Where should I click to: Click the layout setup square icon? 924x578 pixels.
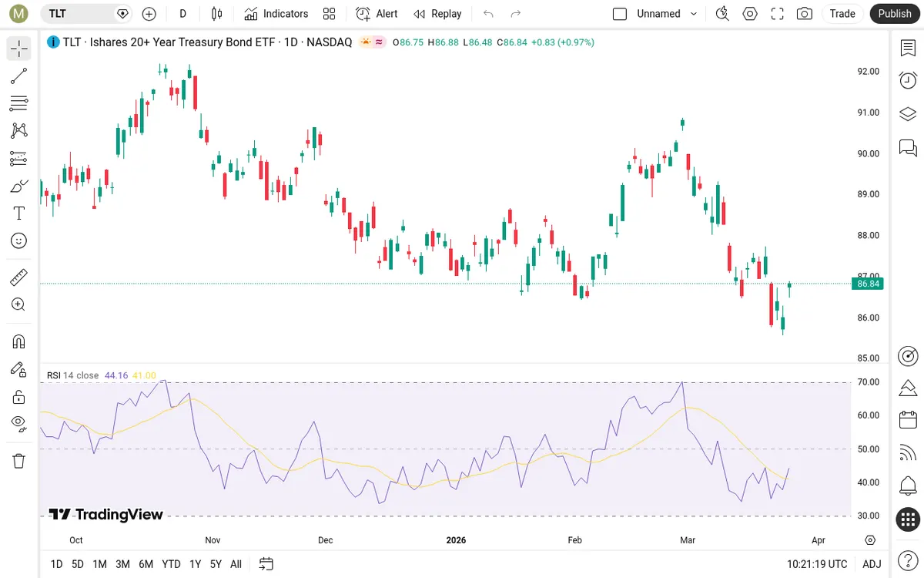[620, 14]
